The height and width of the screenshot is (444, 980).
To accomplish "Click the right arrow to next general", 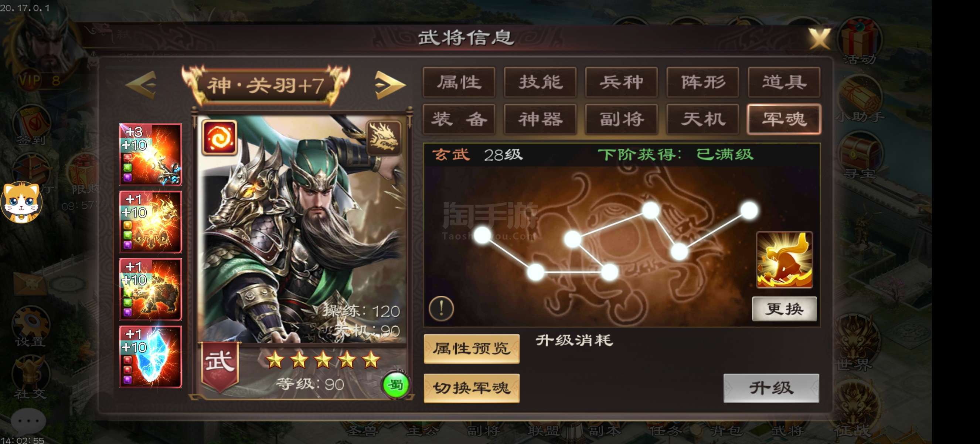I will pos(390,84).
